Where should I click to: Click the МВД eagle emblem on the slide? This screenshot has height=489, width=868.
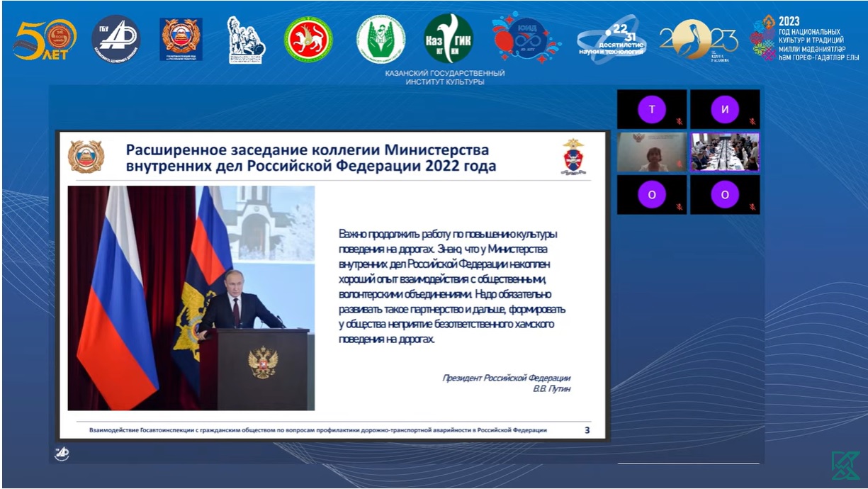(573, 157)
